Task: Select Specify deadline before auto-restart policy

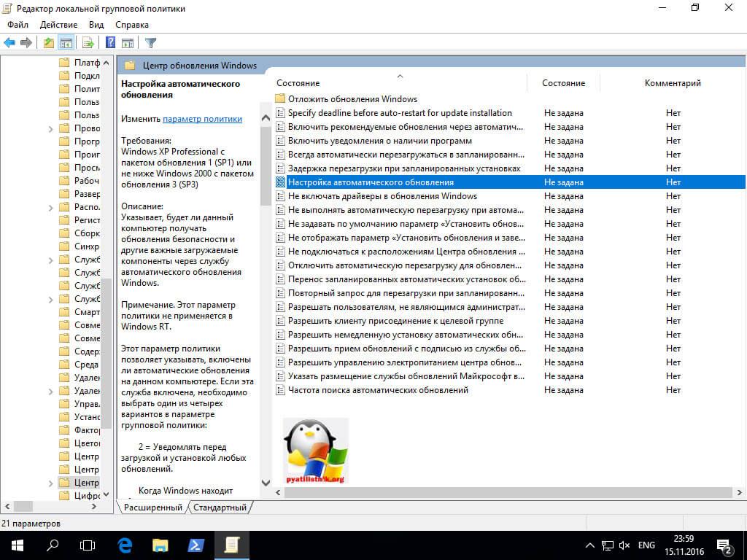Action: click(x=400, y=113)
